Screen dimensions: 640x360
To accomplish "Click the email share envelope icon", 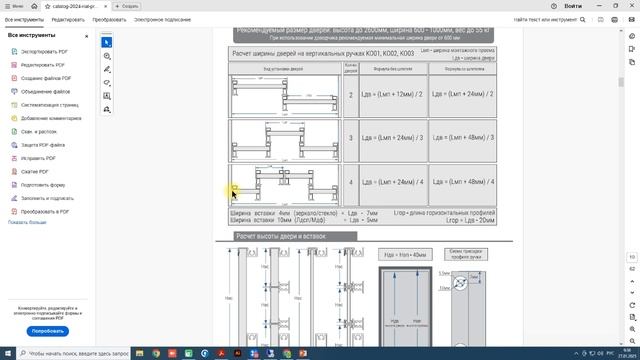I will 632,20.
